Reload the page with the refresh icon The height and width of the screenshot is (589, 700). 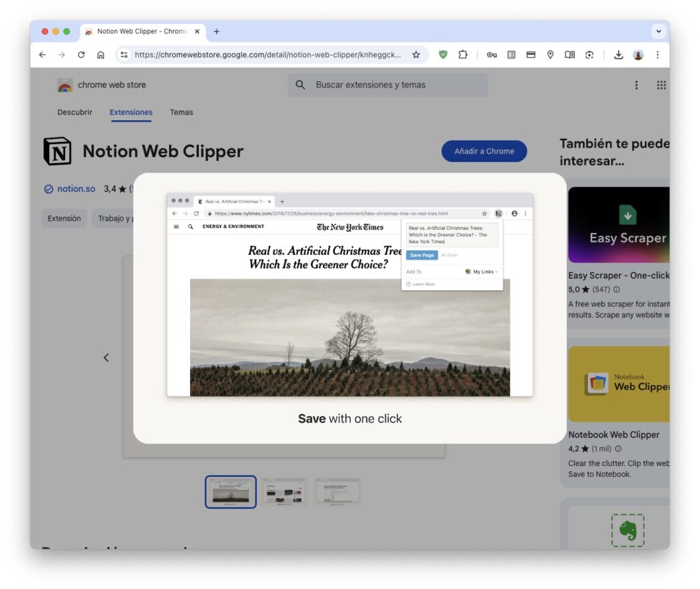[x=81, y=55]
